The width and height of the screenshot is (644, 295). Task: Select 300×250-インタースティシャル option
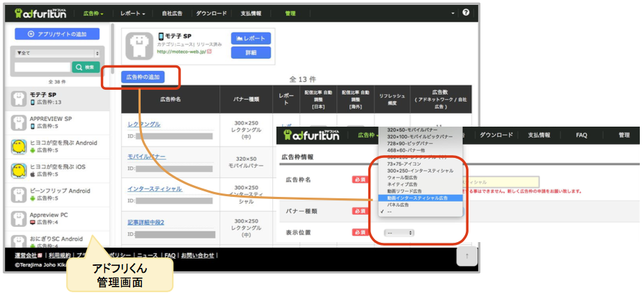point(420,170)
